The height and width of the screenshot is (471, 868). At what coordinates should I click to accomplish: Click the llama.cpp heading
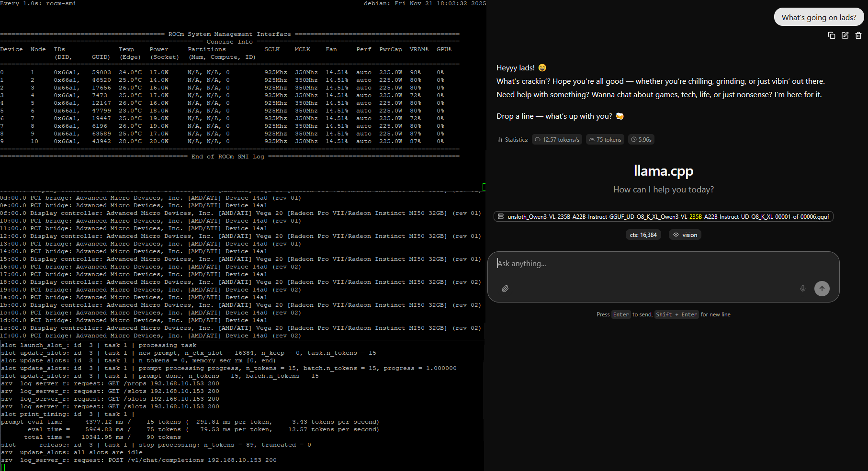[664, 171]
